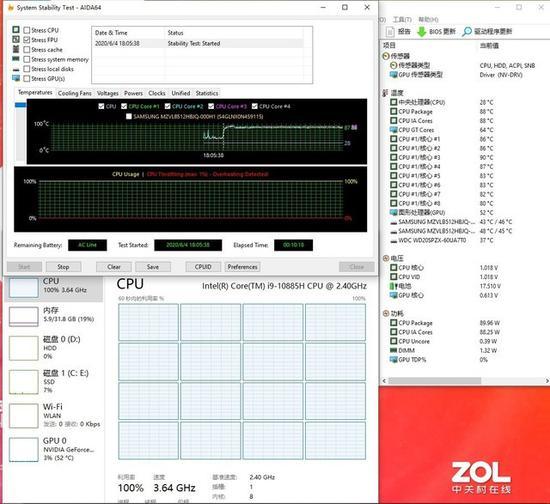Select the sensor type (传感器类型) row icon
Screen dimensions: 550x504
pyautogui.click(x=394, y=65)
